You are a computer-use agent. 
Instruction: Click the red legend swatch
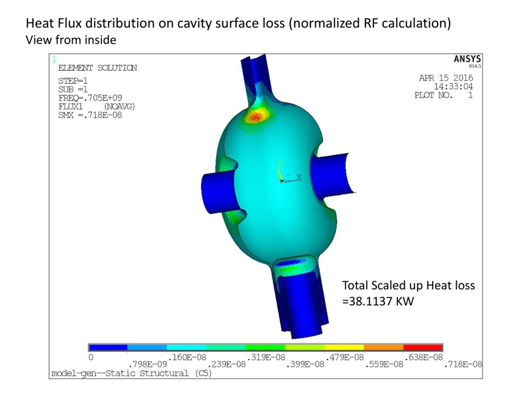[x=423, y=347]
